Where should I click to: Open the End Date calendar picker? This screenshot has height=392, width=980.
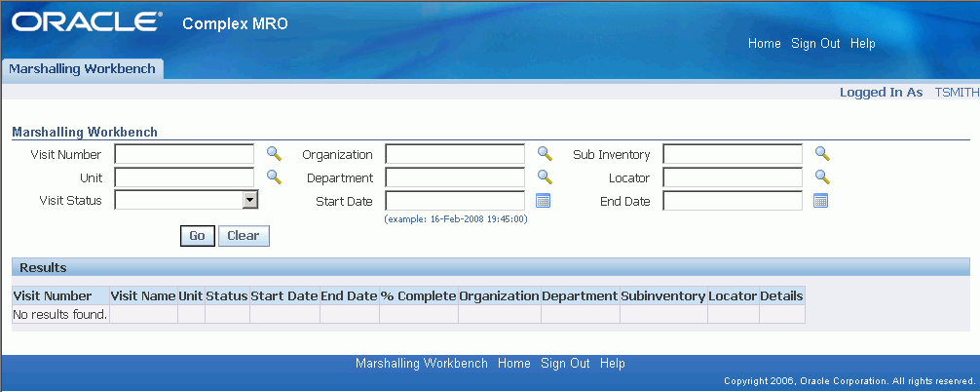pos(820,201)
